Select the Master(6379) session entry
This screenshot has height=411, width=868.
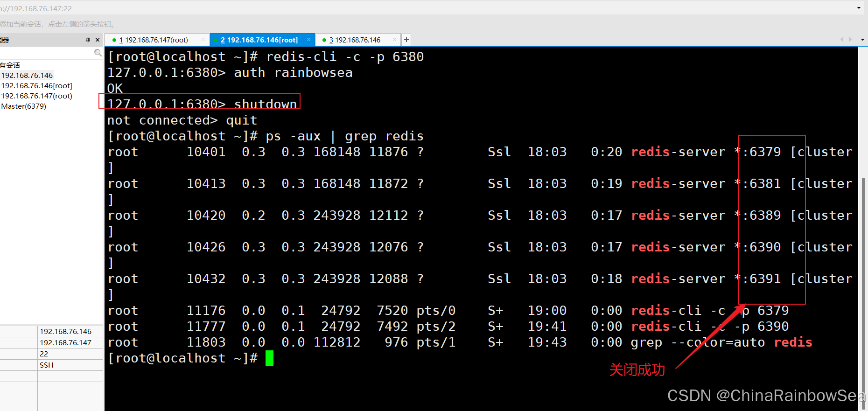24,106
